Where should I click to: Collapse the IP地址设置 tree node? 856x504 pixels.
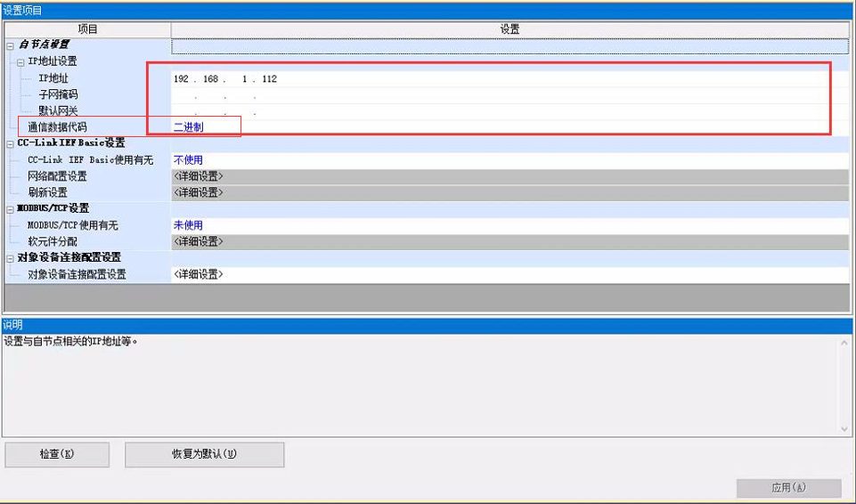click(x=20, y=61)
